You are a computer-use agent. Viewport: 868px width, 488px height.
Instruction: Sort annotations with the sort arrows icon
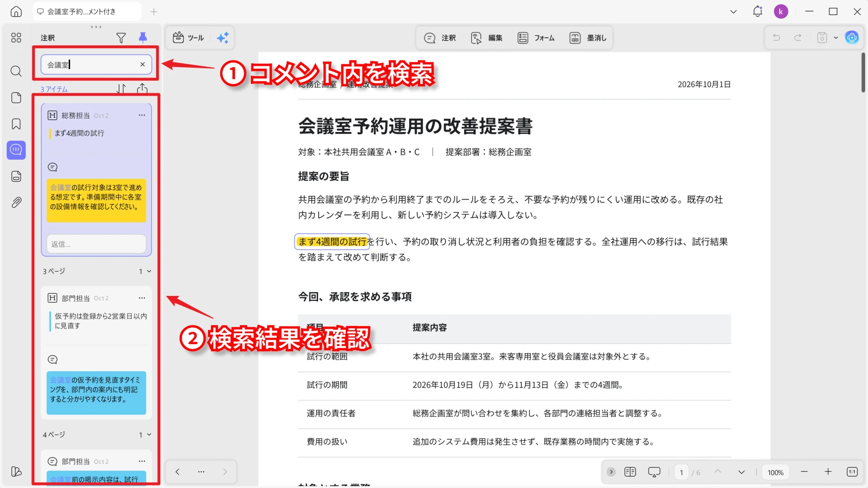tap(122, 89)
